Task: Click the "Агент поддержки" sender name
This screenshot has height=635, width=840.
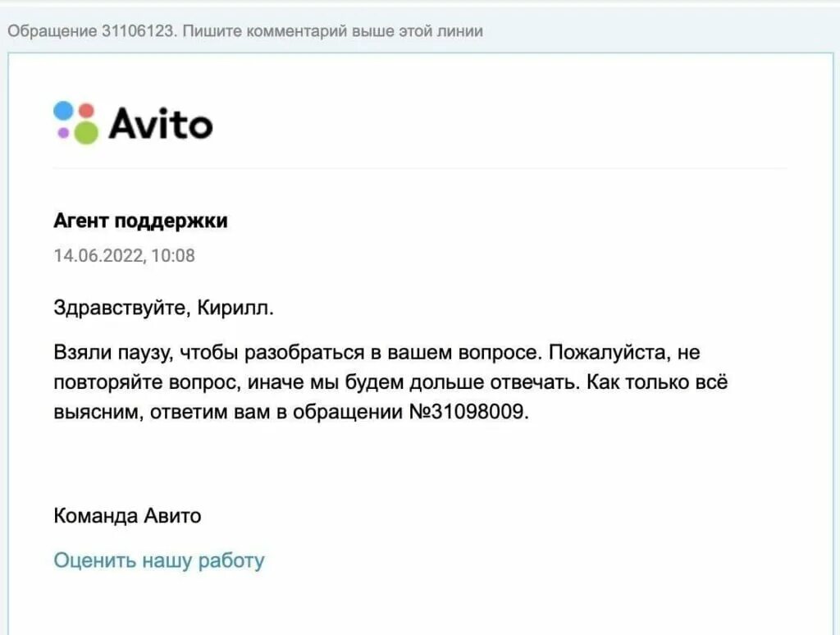Action: 140,221
